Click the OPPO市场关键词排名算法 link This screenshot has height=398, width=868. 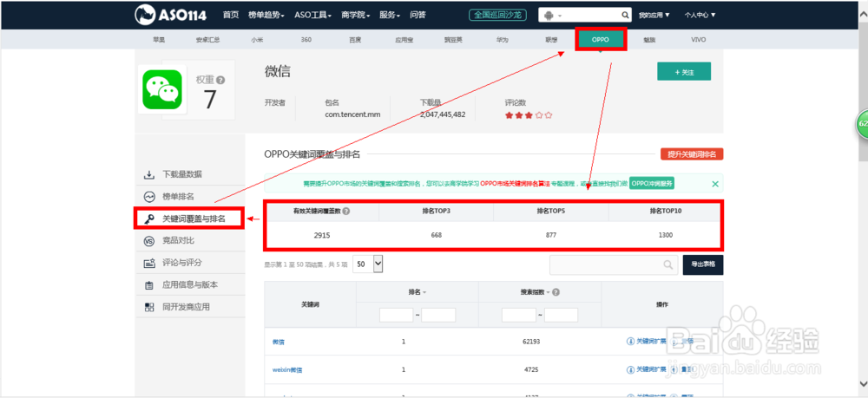pyautogui.click(x=515, y=184)
